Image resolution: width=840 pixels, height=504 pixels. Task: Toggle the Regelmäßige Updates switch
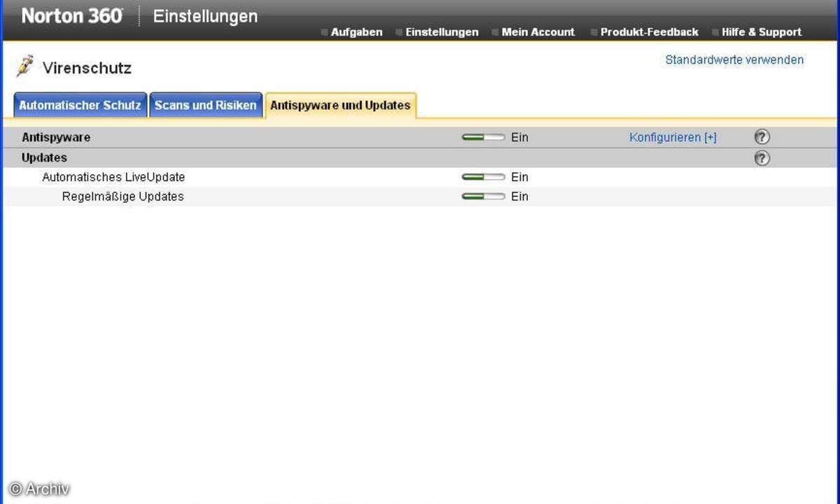[x=483, y=197]
